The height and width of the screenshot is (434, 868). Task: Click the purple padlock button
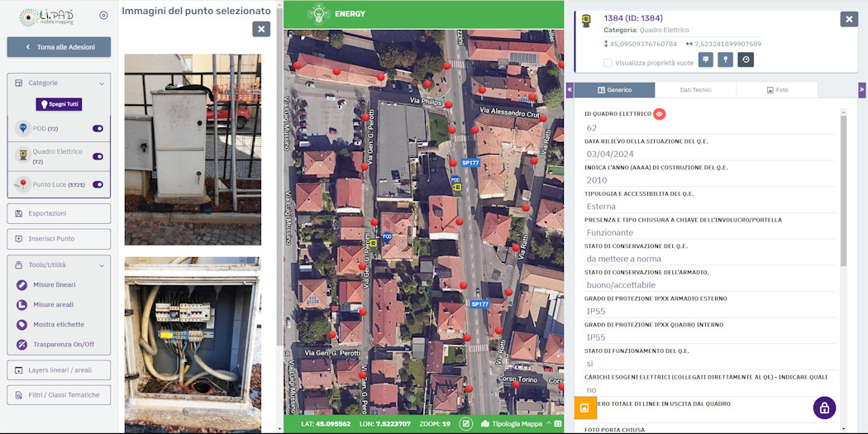click(824, 408)
